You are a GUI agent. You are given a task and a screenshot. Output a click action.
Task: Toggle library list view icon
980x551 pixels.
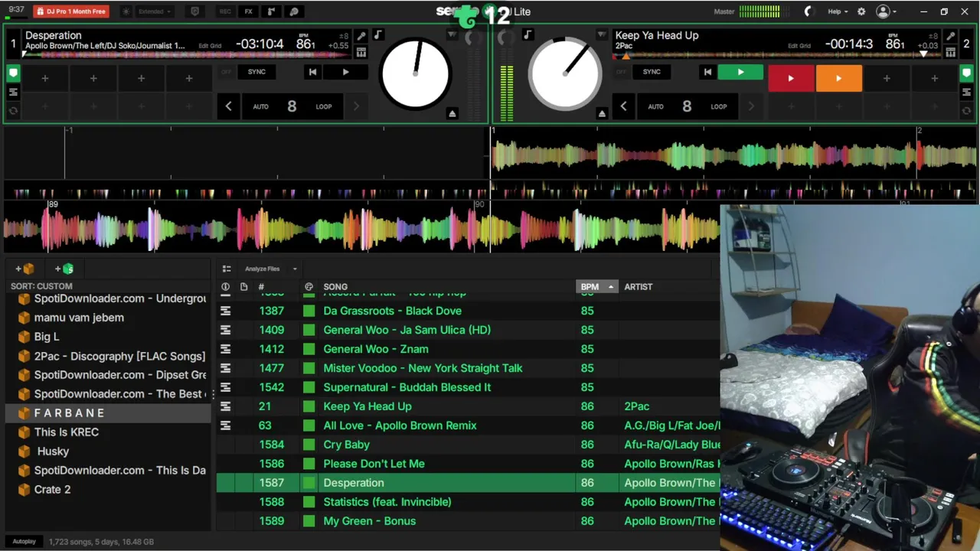tap(227, 269)
